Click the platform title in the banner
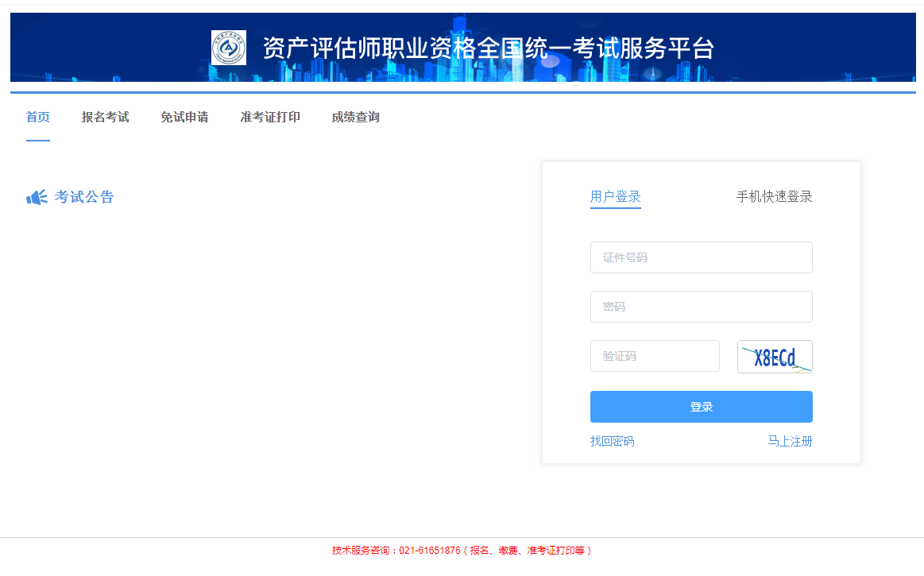Viewport: 924px width, 576px height. (488, 48)
